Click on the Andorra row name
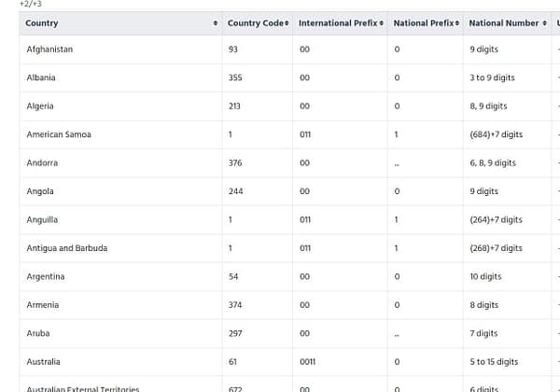This screenshot has height=392, width=560. pos(42,163)
